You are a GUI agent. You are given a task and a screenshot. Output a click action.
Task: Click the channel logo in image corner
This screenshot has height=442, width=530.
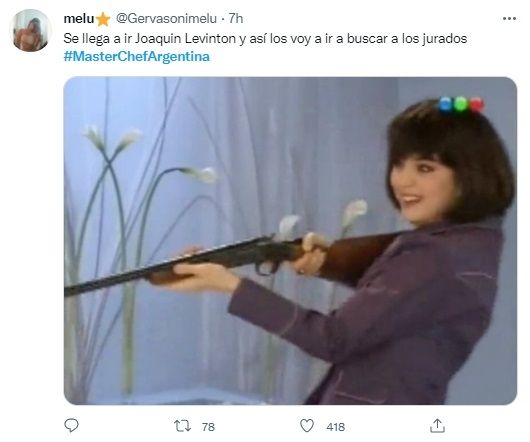click(461, 104)
